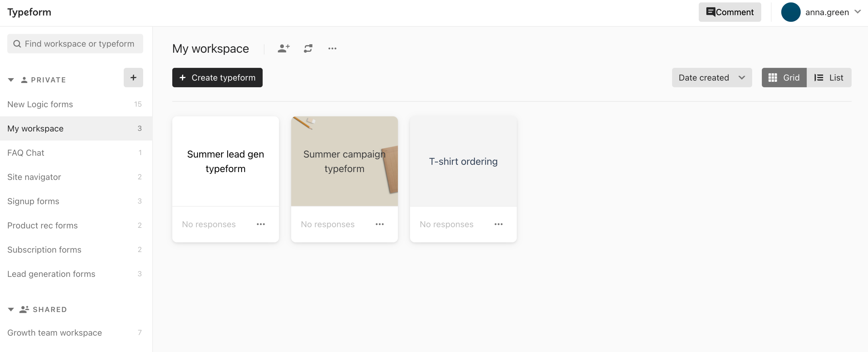Image resolution: width=868 pixels, height=352 pixels.
Task: Expand the anna.green account chevron menu
Action: tap(858, 12)
